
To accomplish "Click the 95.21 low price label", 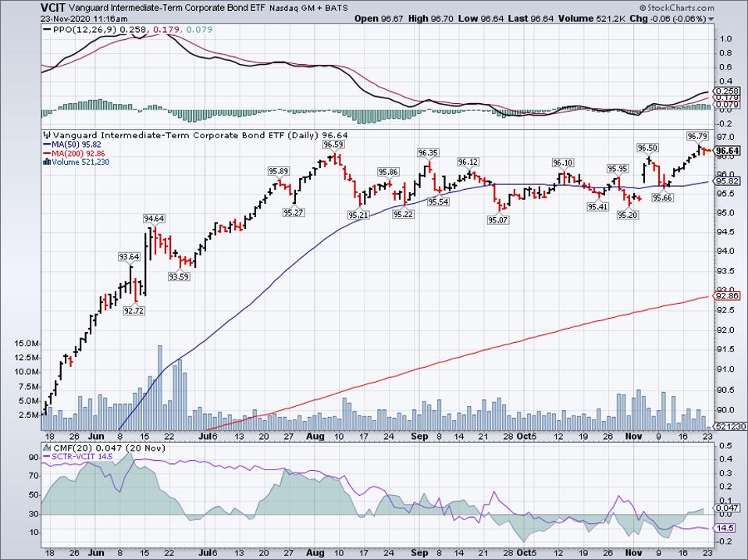I will pyautogui.click(x=358, y=215).
